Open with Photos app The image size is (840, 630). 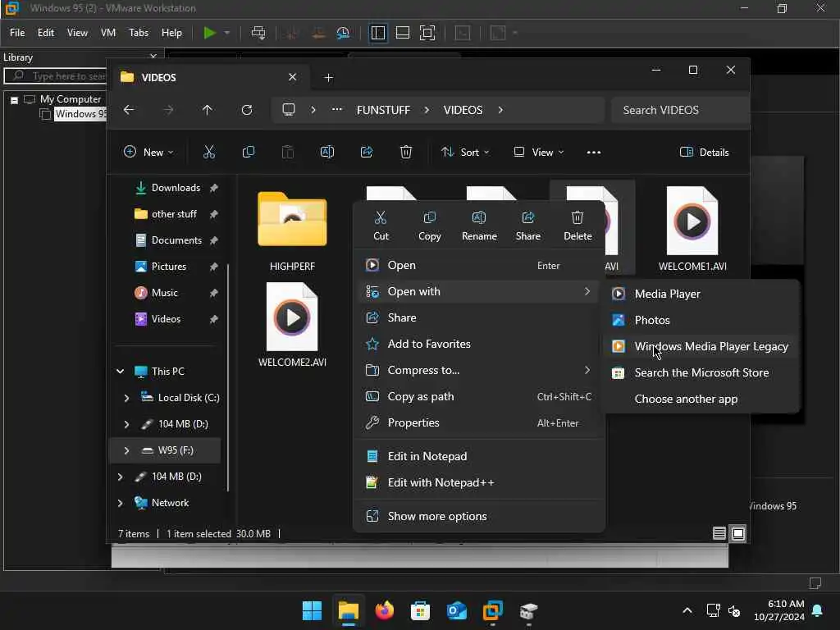(701, 321)
